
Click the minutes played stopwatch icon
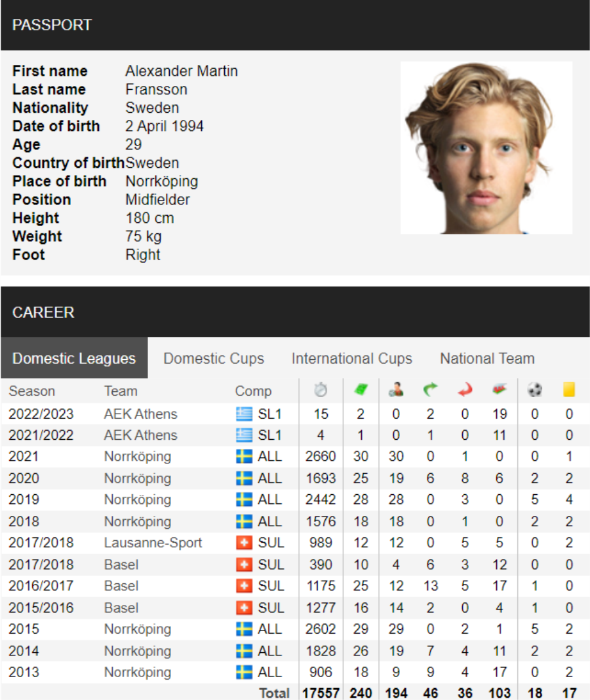(x=320, y=390)
